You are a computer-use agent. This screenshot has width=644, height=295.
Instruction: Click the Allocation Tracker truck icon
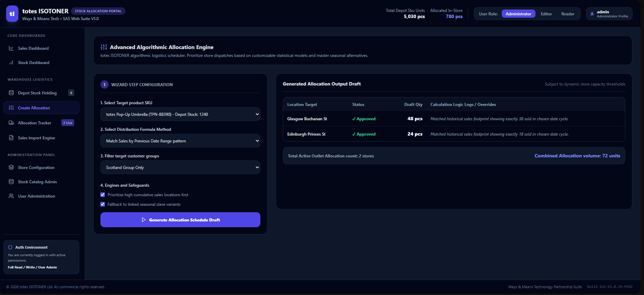(x=11, y=123)
